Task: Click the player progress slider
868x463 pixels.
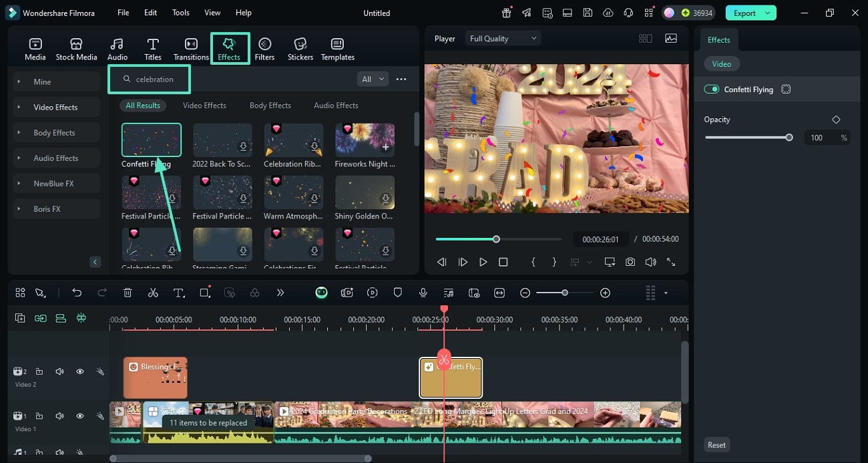Action: click(499, 239)
